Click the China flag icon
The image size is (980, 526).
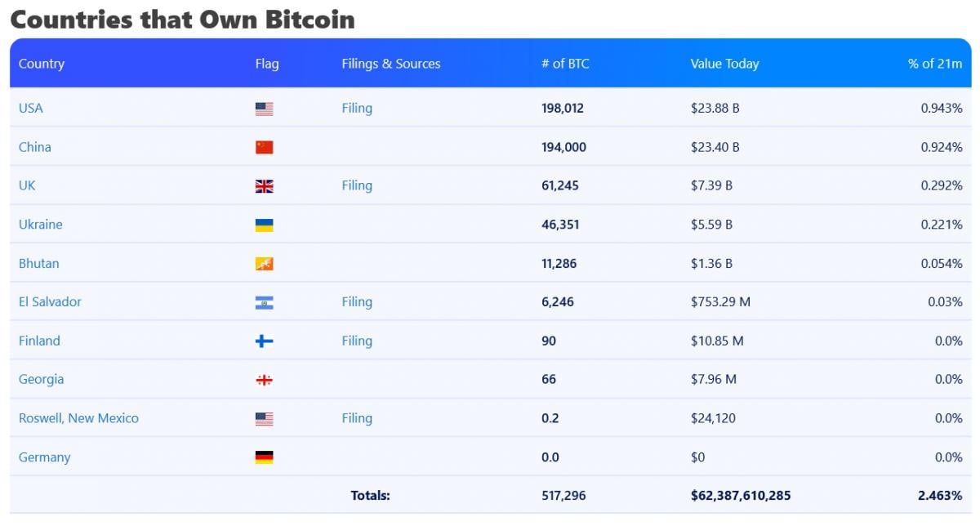264,147
